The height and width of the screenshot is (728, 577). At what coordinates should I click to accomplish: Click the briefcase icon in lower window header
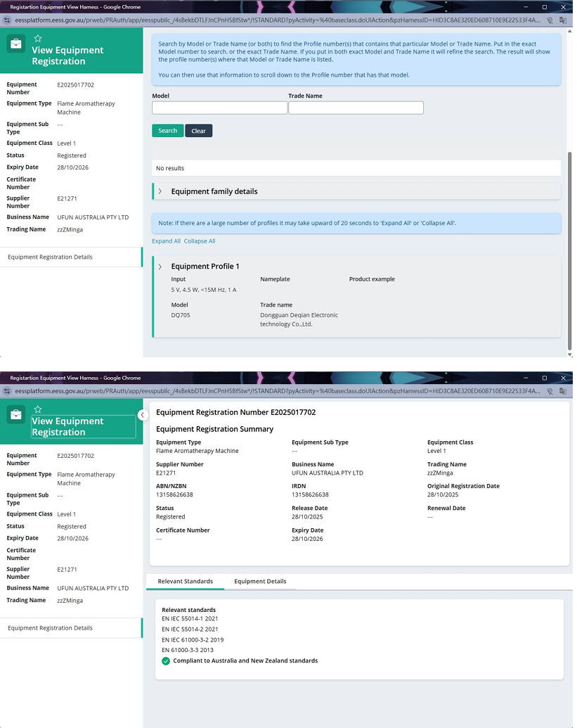[x=15, y=414]
